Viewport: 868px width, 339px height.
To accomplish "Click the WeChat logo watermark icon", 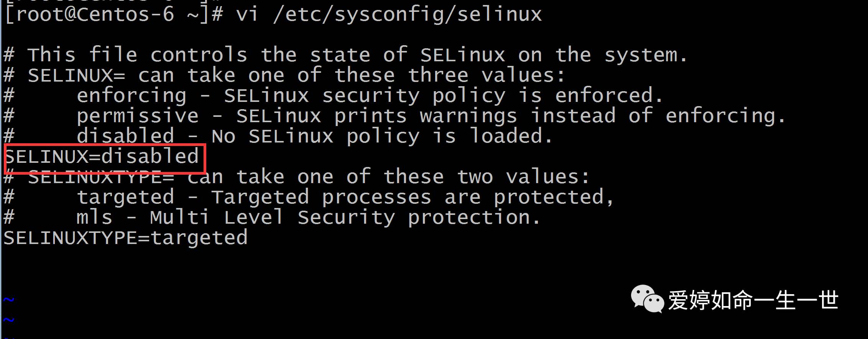I will (647, 299).
